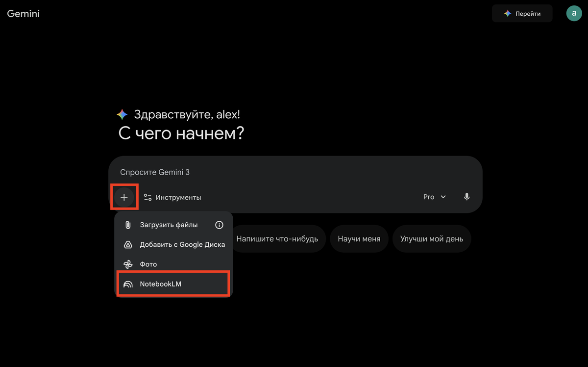Collapse the model chooser chevron
Viewport: 588px width, 367px height.
pyautogui.click(x=444, y=197)
